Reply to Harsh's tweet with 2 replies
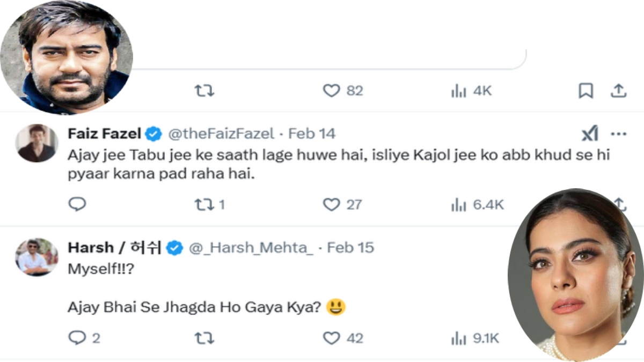Image resolution: width=644 pixels, height=362 pixels. point(77,338)
